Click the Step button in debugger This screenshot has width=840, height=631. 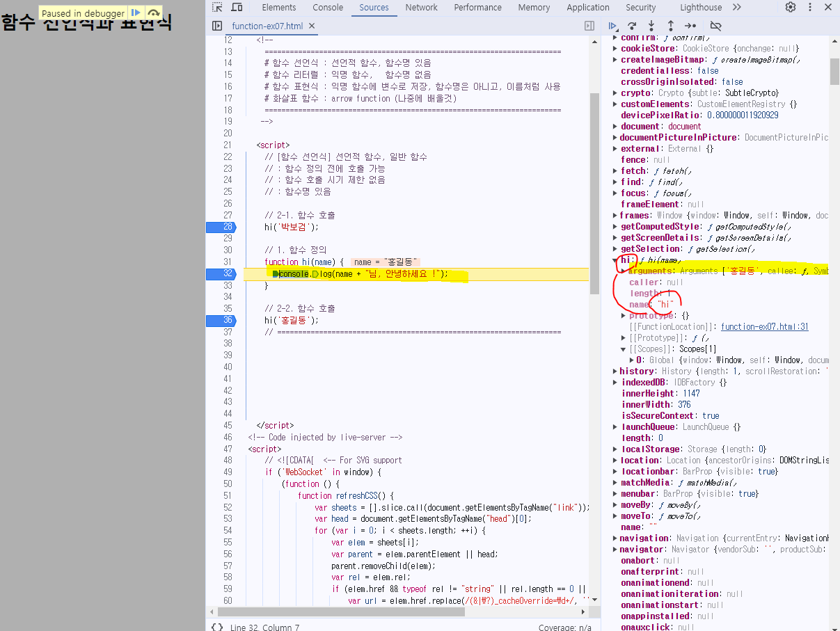pos(690,26)
